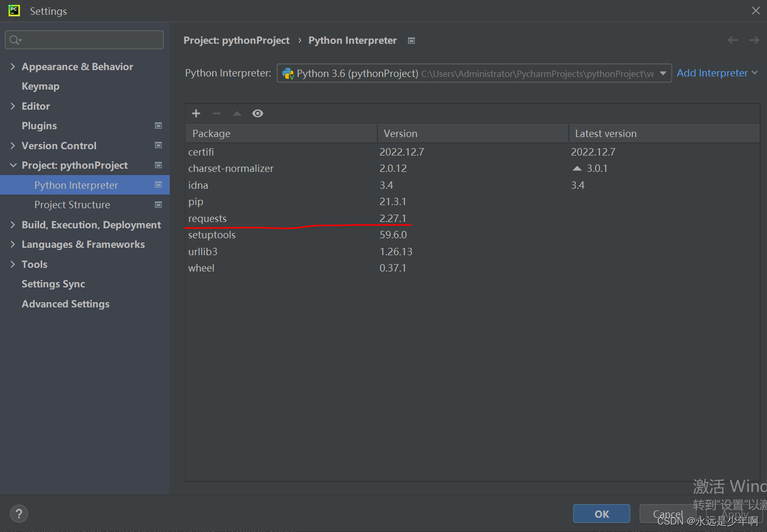Select the urllib3 package row
The height and width of the screenshot is (532, 767).
472,252
